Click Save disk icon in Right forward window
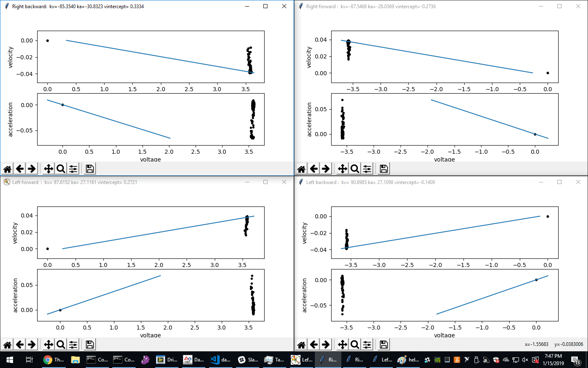588x368 pixels. click(x=384, y=169)
